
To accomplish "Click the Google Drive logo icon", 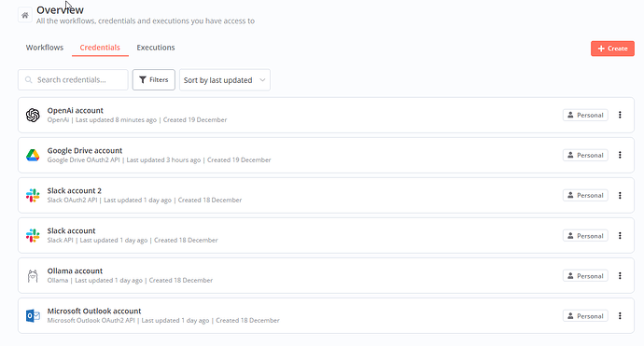I will click(33, 155).
